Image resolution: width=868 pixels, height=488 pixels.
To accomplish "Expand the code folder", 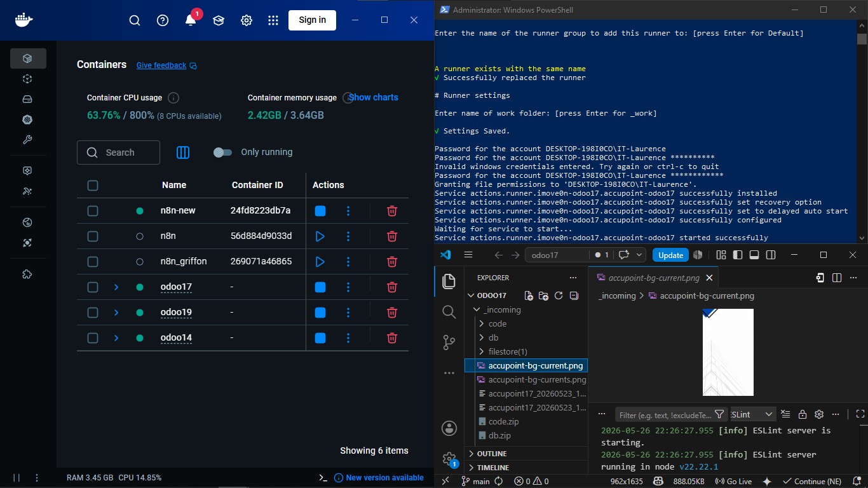I will (482, 324).
